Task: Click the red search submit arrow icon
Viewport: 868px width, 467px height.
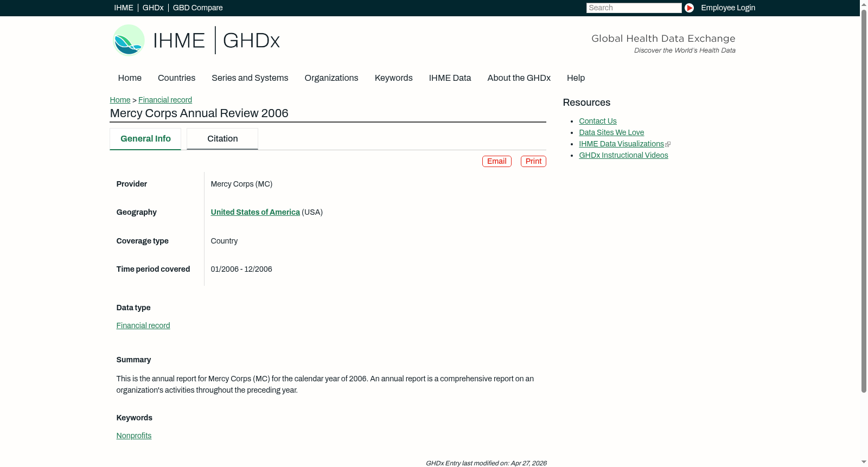Action: pos(689,8)
